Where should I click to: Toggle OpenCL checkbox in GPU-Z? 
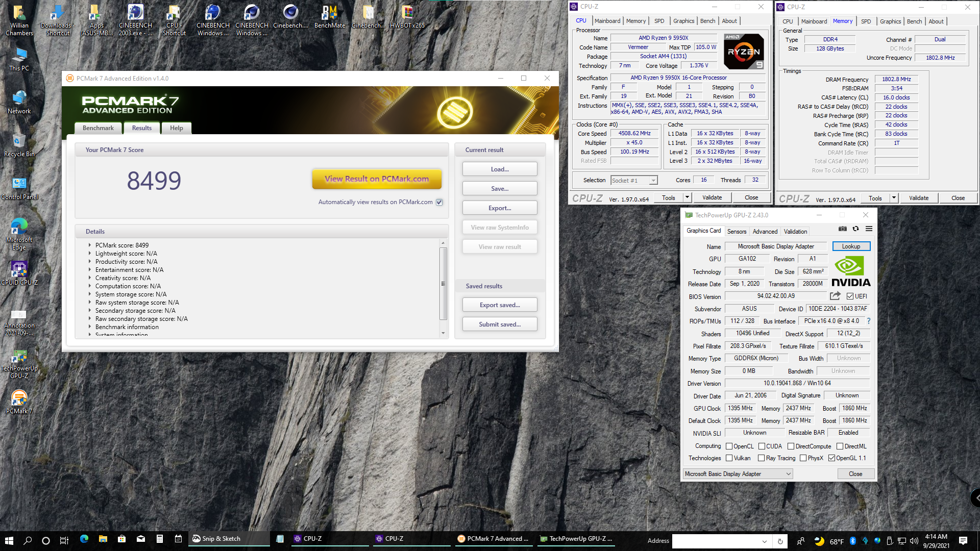coord(729,446)
